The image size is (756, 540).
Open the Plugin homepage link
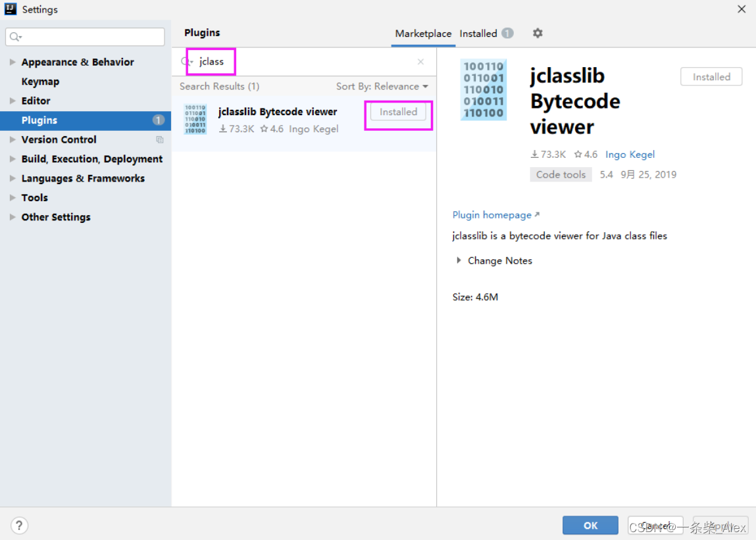tap(495, 215)
